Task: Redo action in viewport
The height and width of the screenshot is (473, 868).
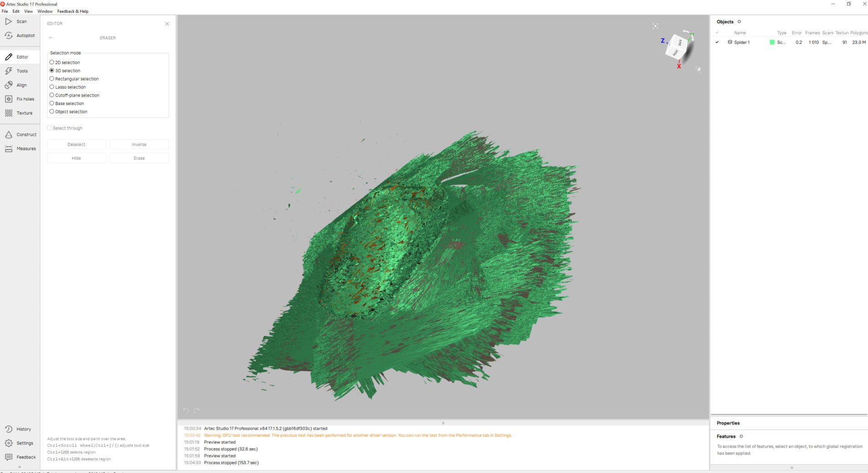Action: pos(197,411)
